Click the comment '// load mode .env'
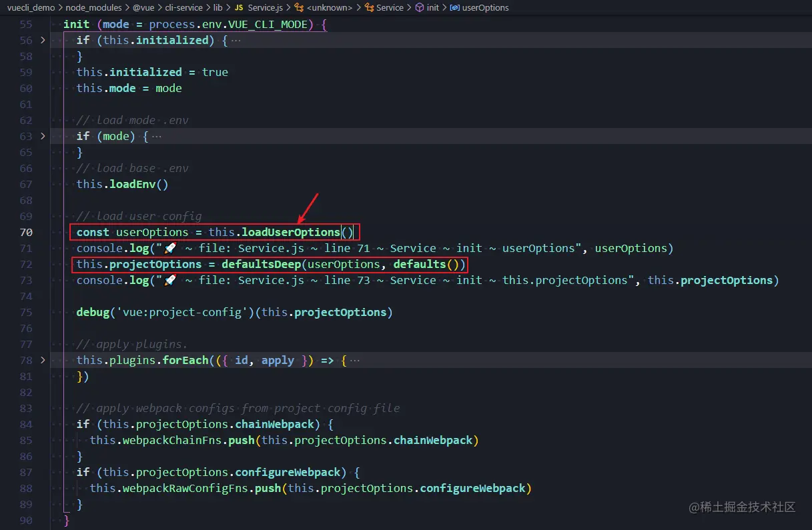This screenshot has width=812, height=530. point(132,120)
